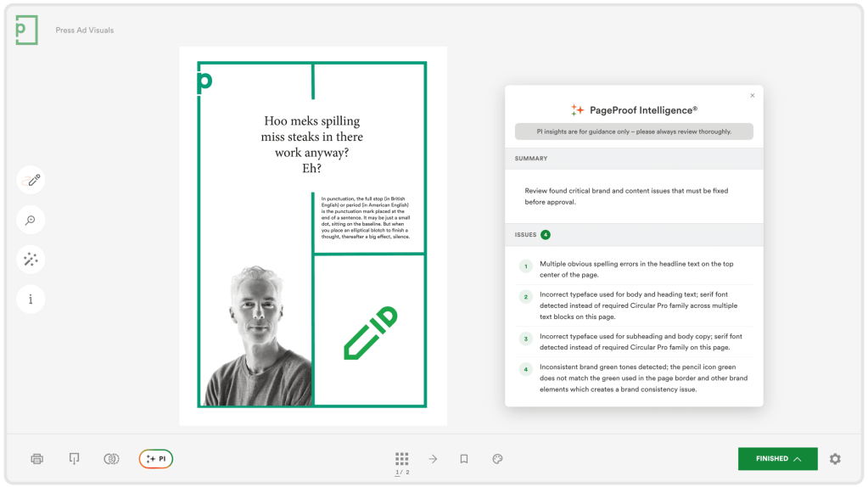Open the magic wand tools in left sidebar
Image resolution: width=868 pixels, height=487 pixels.
coord(31,260)
